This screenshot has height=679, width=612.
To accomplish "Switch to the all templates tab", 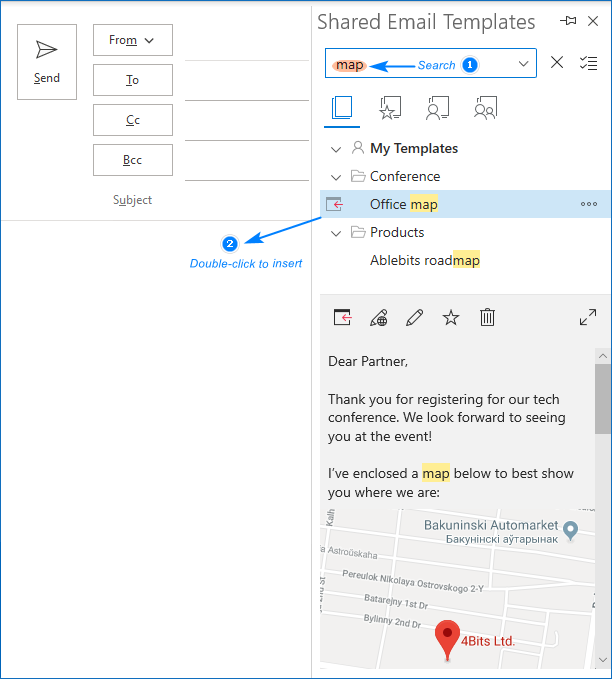I will 342,108.
